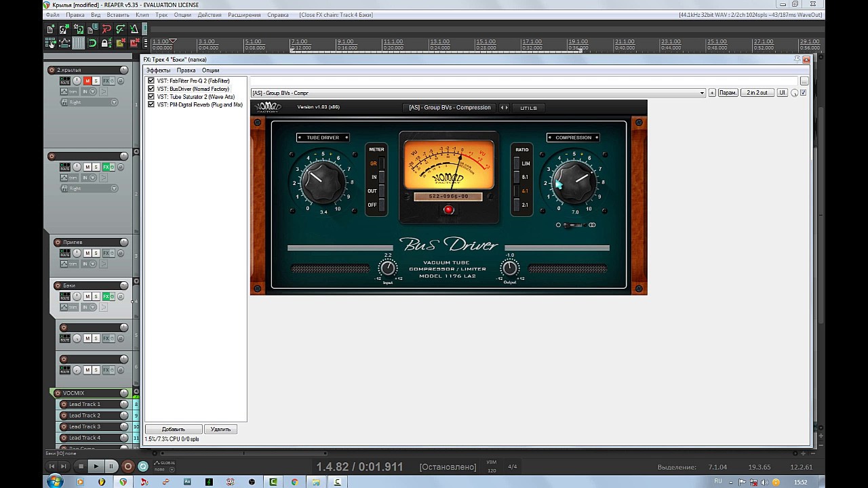Click the Undo toolbar icon
This screenshot has height=488, width=868.
[106, 29]
